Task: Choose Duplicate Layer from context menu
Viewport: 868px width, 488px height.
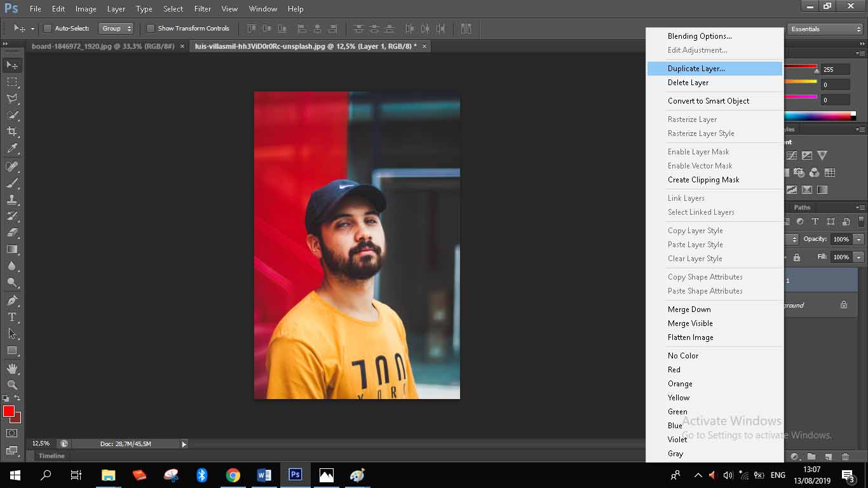Action: pos(696,69)
